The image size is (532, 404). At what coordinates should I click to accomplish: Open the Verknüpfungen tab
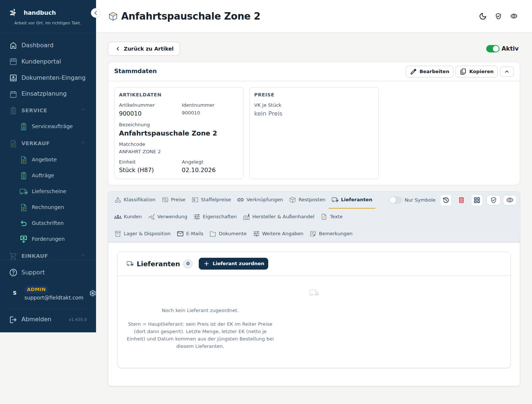[260, 200]
